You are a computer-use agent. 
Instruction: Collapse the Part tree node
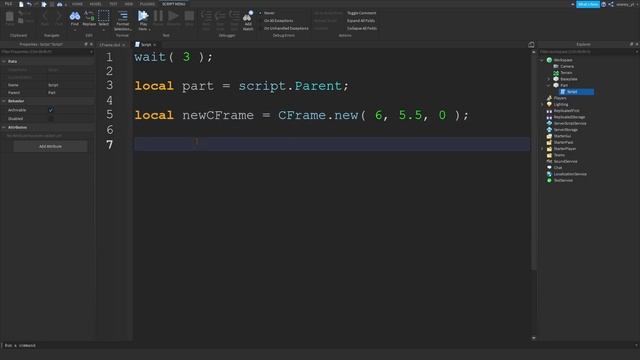549,85
